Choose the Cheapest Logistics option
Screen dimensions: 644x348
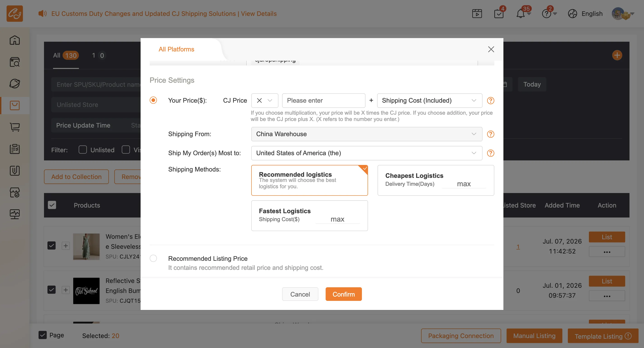[436, 180]
